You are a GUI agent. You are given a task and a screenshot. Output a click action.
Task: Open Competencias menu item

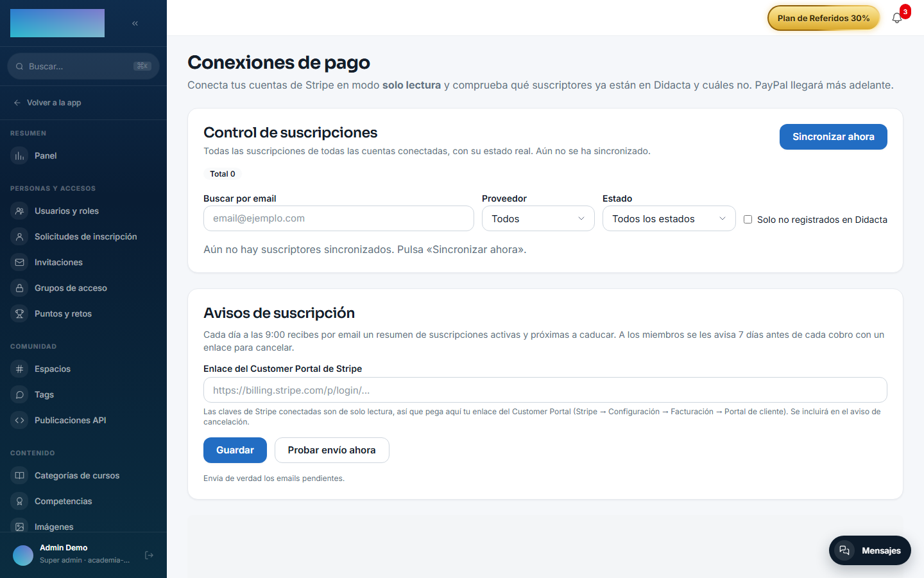click(x=83, y=502)
